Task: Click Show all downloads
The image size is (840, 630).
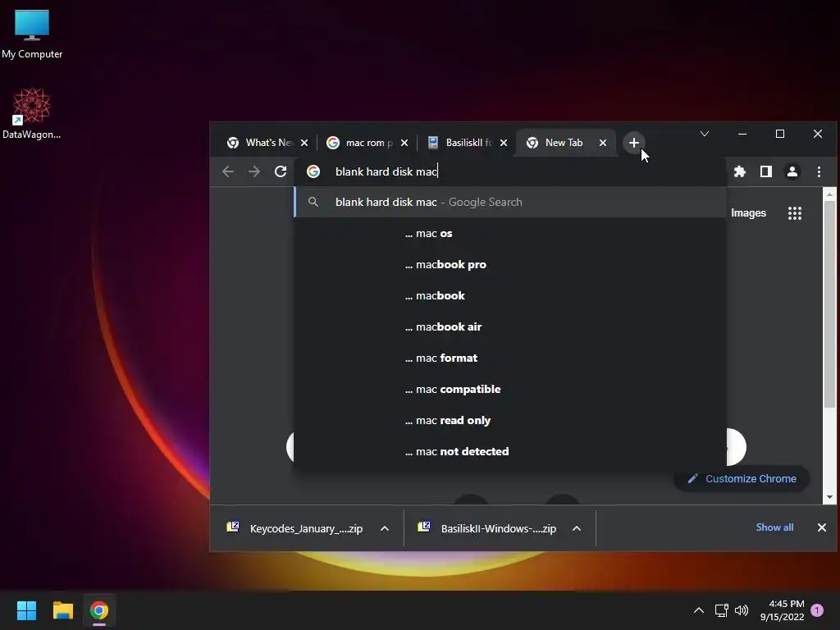Action: tap(774, 527)
